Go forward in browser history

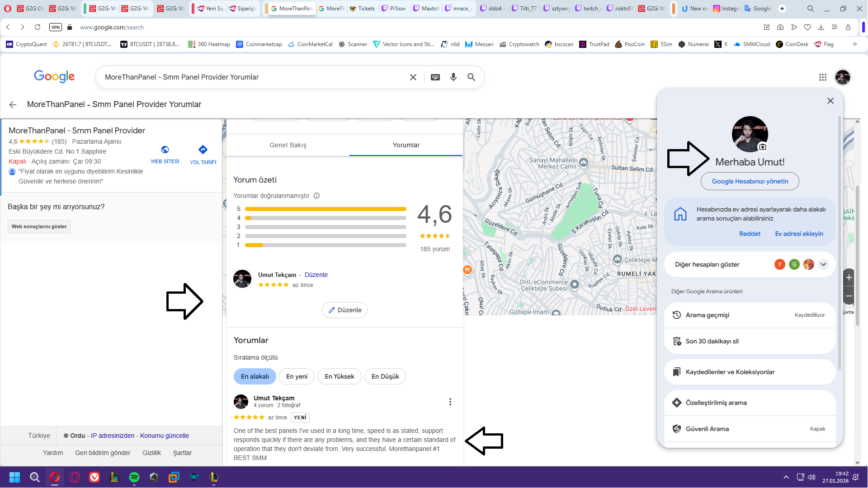point(23,27)
